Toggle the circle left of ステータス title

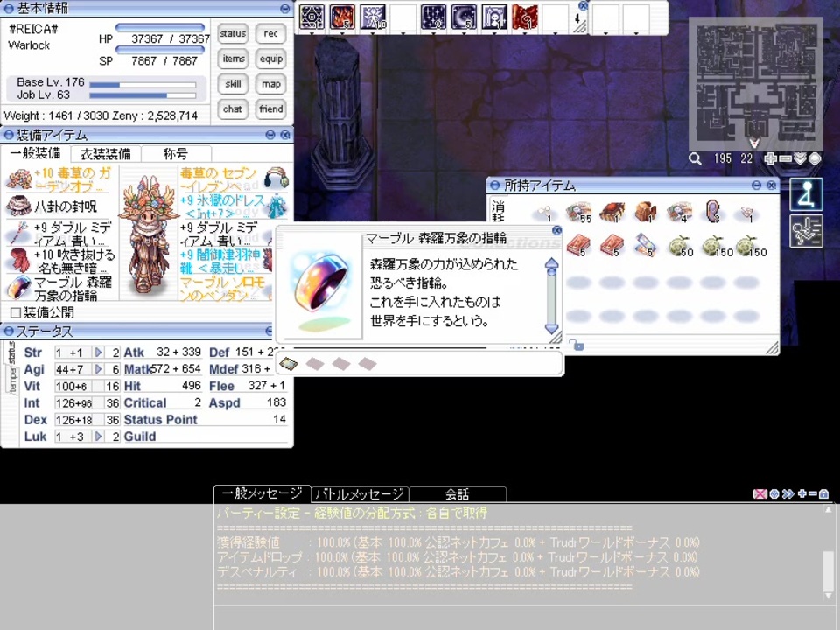9,332
